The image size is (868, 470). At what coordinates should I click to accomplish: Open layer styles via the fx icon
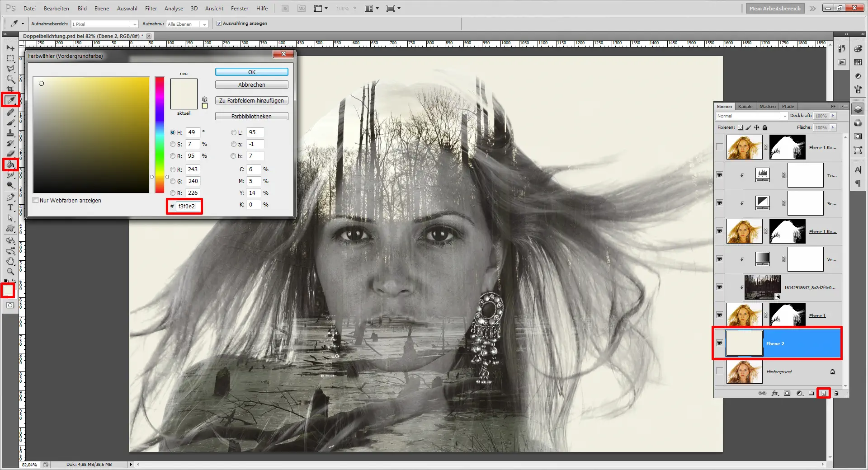tap(775, 393)
